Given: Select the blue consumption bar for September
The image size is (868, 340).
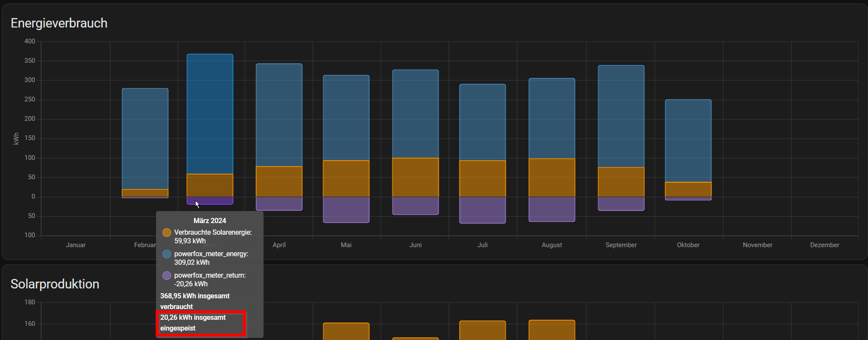Looking at the screenshot, I should point(621,116).
